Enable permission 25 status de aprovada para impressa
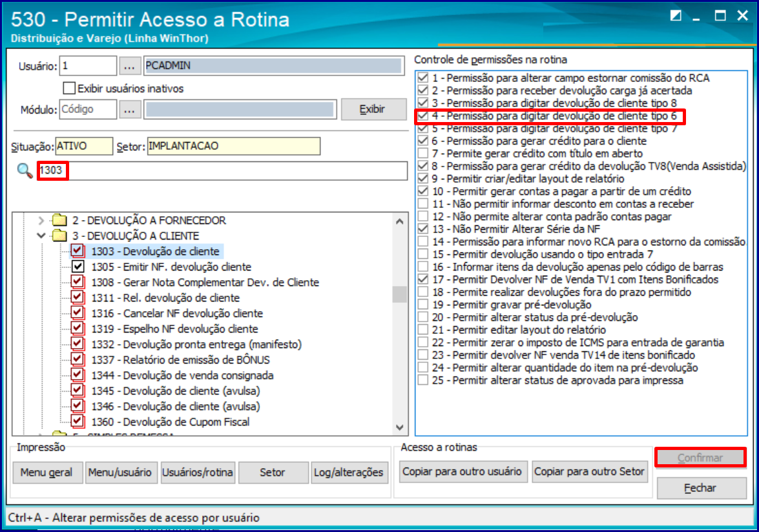This screenshot has width=759, height=532. pyautogui.click(x=423, y=380)
